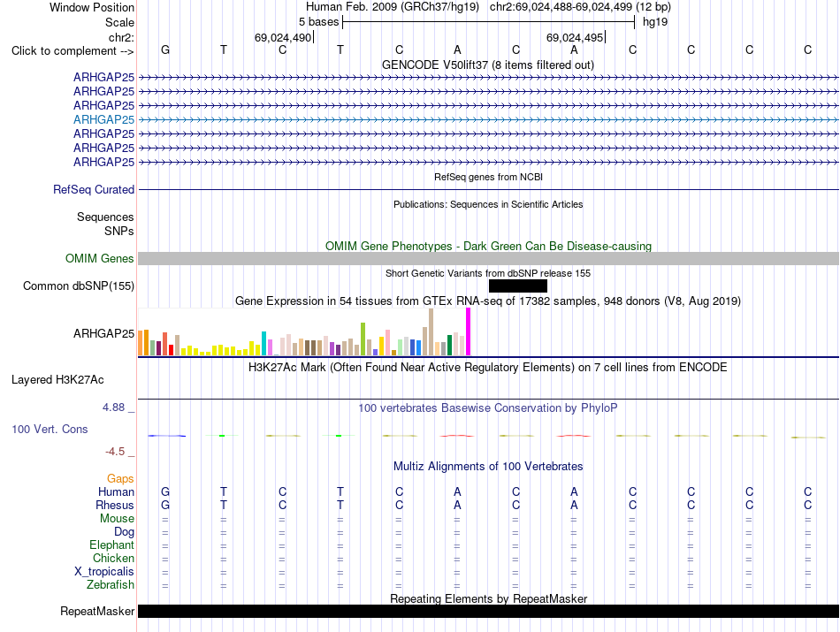The height and width of the screenshot is (632, 840).
Task: Open the 100 vertebrates Basewise Conservation title
Action: pyautogui.click(x=488, y=408)
